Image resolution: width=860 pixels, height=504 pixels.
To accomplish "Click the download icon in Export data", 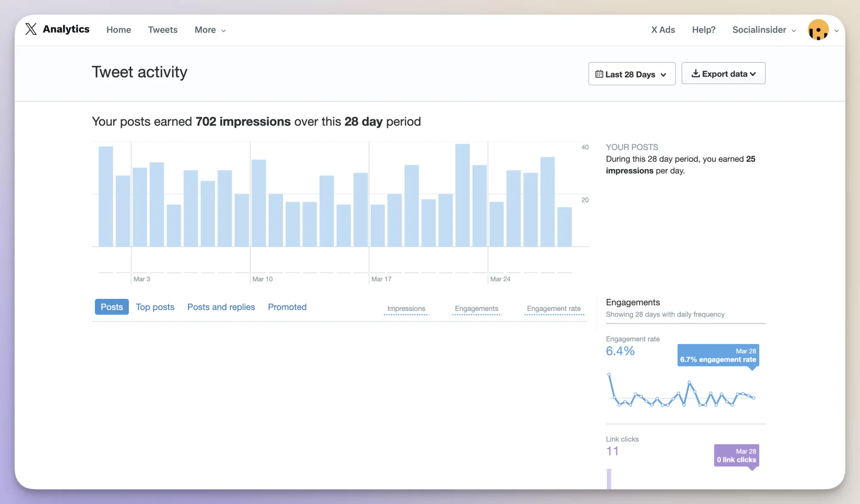I will pos(695,74).
